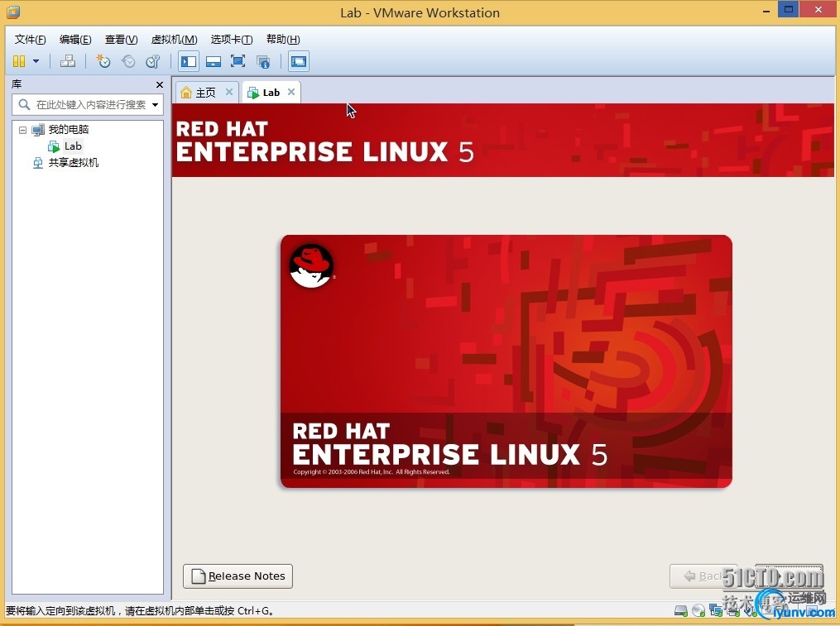
Task: Close the 主页 tab
Action: [x=228, y=92]
